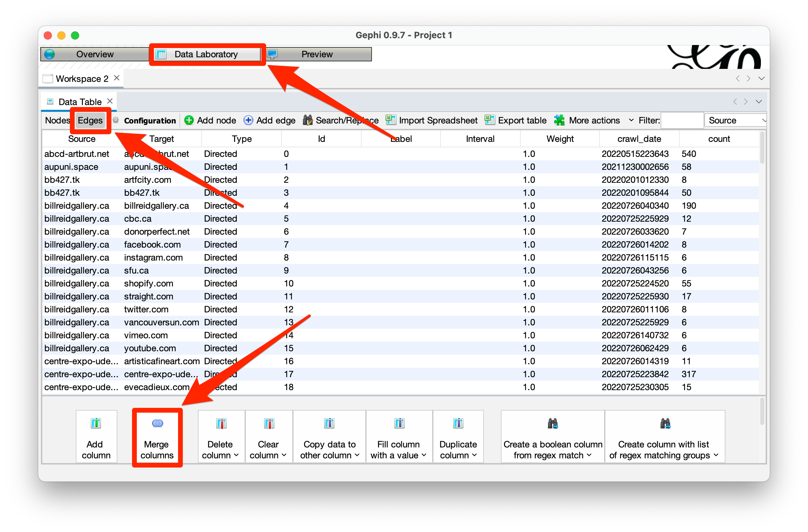Select row with target cbc.ca
The height and width of the screenshot is (532, 808).
(401, 219)
